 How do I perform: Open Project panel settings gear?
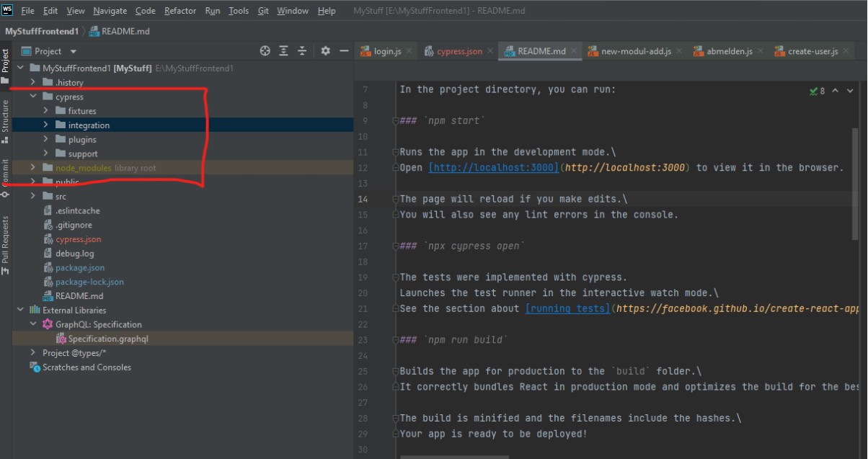325,51
